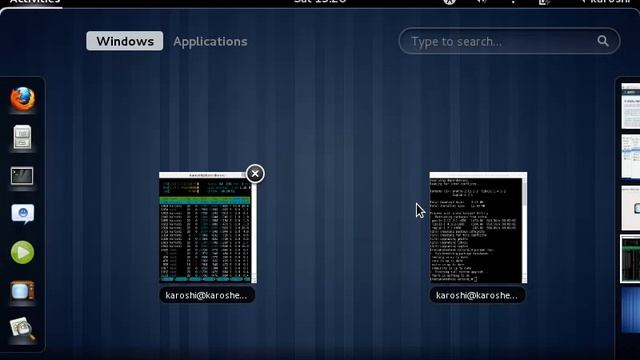Open the TV-shaped app in the dash
Screen dimensions: 640x360
(x=22, y=291)
